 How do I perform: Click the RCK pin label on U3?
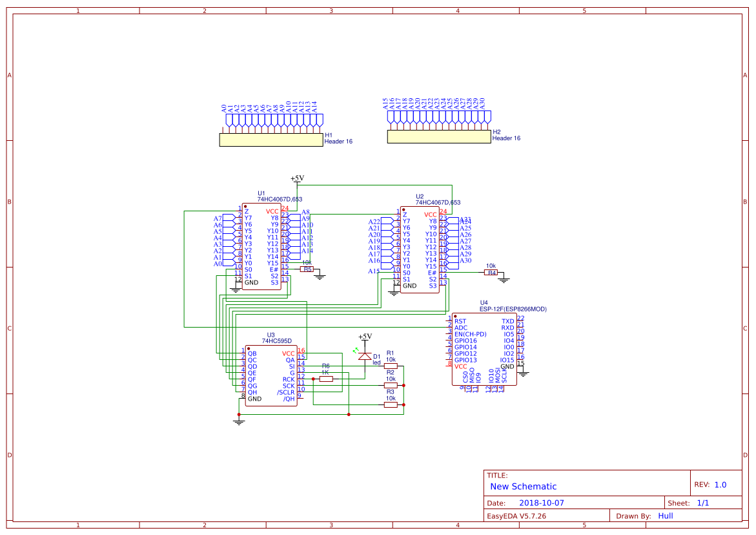(289, 380)
